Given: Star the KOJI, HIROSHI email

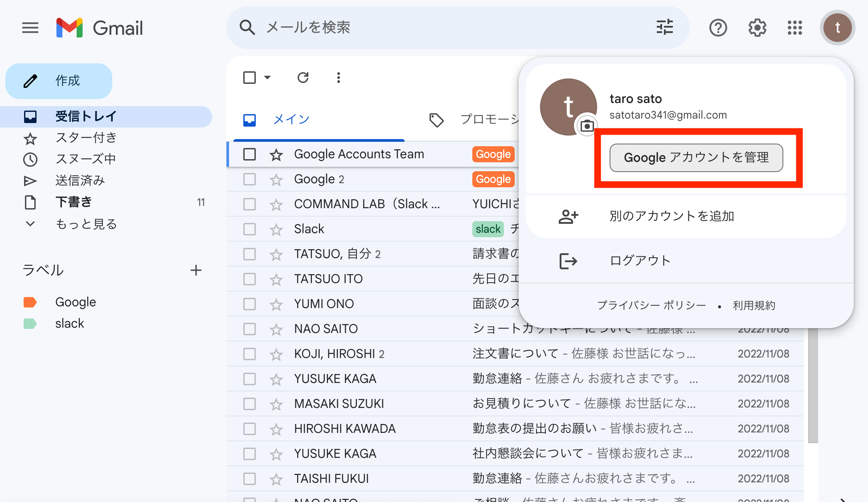Looking at the screenshot, I should tap(276, 354).
